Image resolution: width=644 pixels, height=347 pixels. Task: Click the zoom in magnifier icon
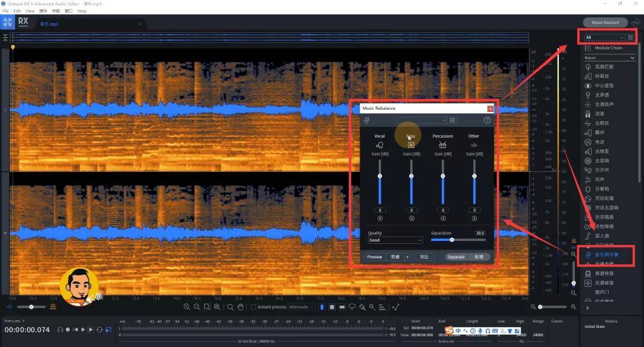pyautogui.click(x=187, y=307)
